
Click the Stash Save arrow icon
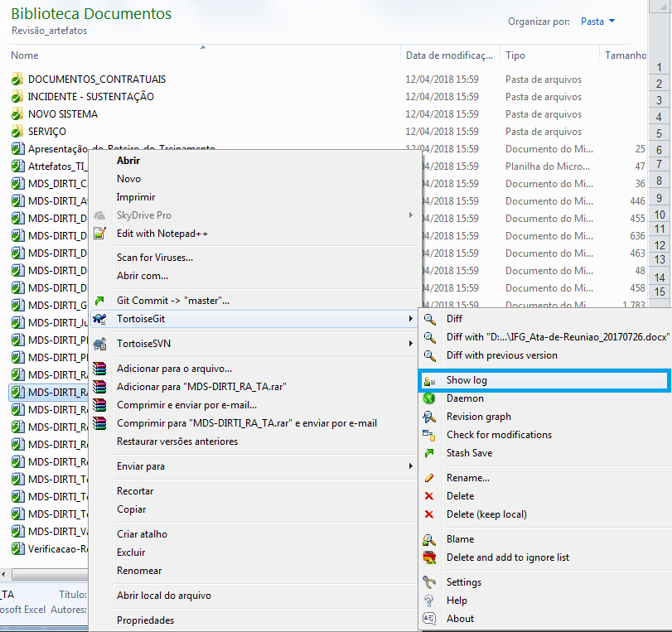429,453
